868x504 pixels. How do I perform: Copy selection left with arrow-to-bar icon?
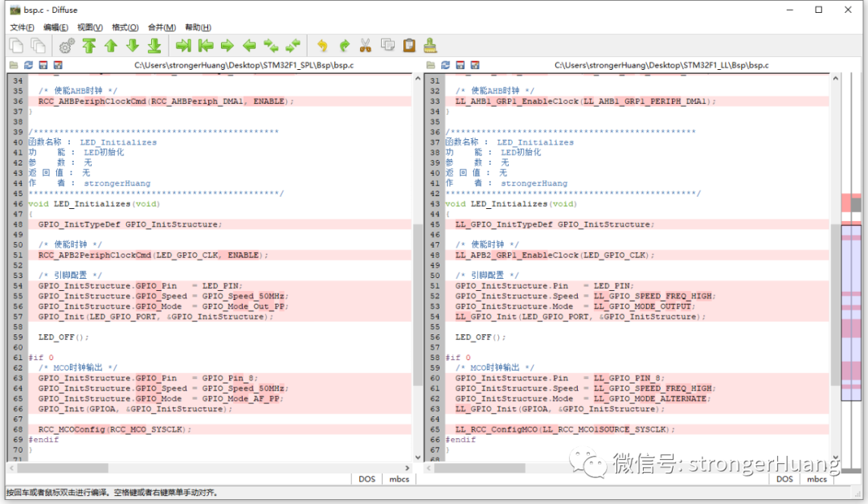pyautogui.click(x=206, y=46)
